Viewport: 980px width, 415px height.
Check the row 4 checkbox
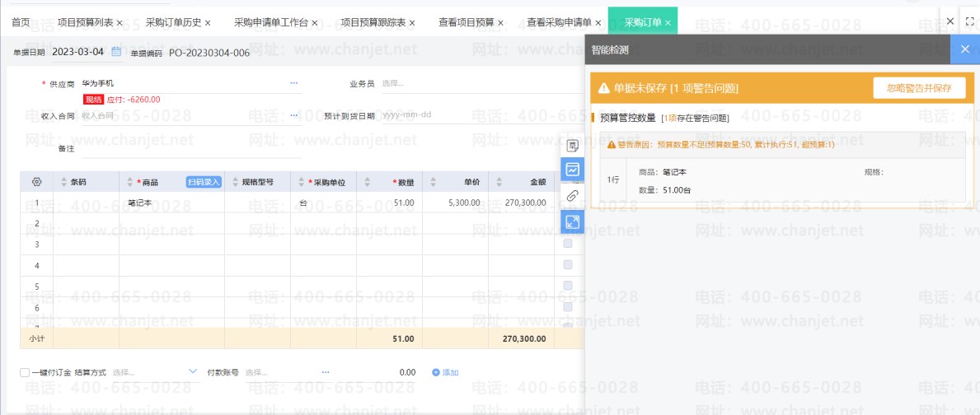point(568,264)
